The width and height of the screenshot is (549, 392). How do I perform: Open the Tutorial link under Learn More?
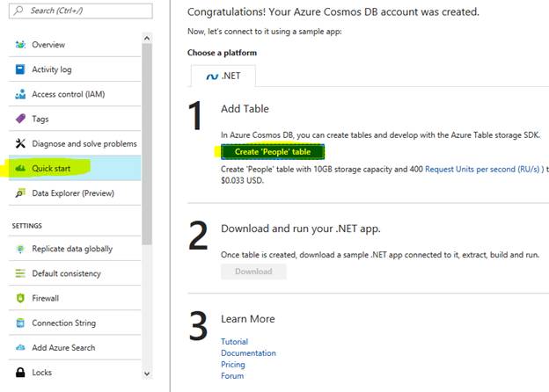click(234, 341)
